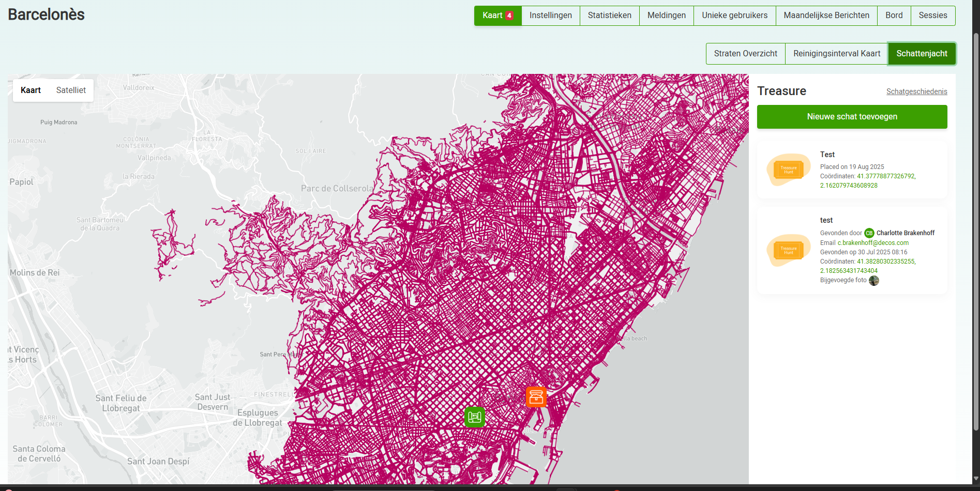Open the Schatgeschiedenis link
The width and height of the screenshot is (980, 491).
coord(916,91)
